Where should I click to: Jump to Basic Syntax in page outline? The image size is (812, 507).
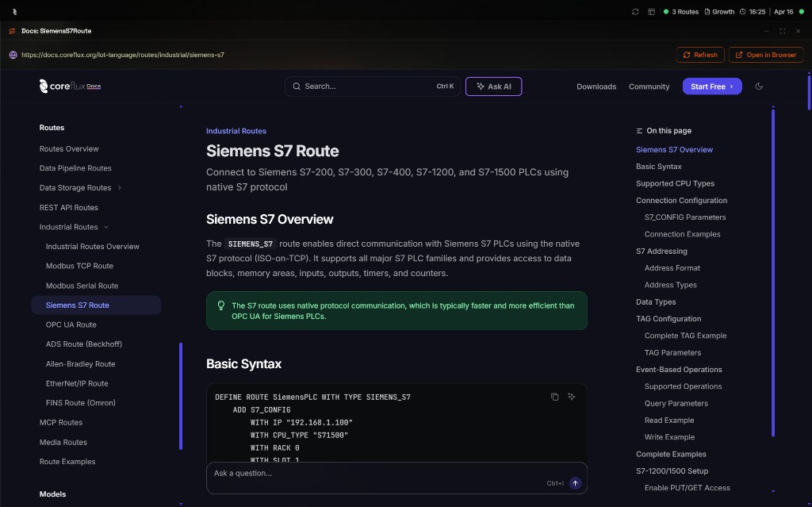[659, 167]
